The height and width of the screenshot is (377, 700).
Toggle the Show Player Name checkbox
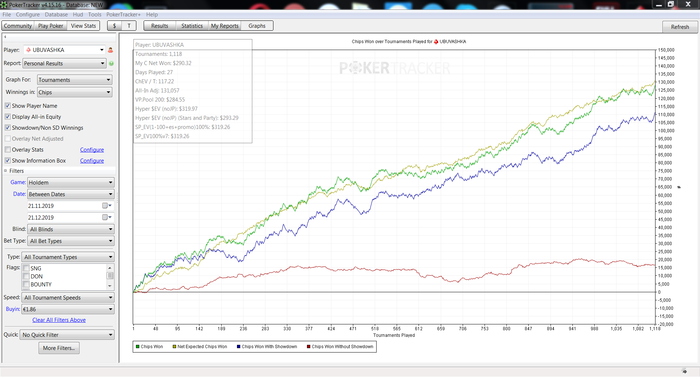pyautogui.click(x=8, y=106)
